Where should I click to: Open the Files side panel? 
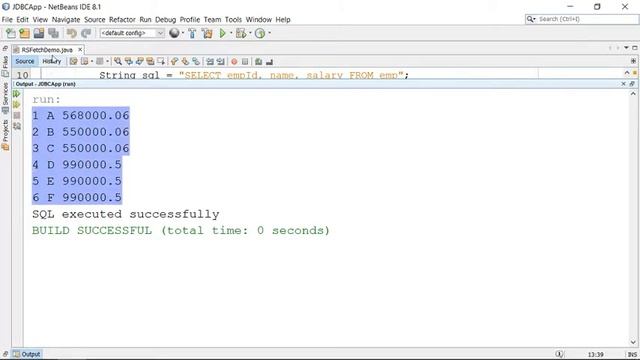(x=5, y=67)
